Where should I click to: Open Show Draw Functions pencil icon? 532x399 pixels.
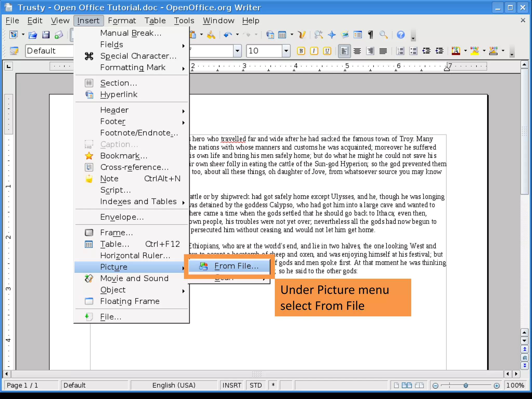pos(302,35)
